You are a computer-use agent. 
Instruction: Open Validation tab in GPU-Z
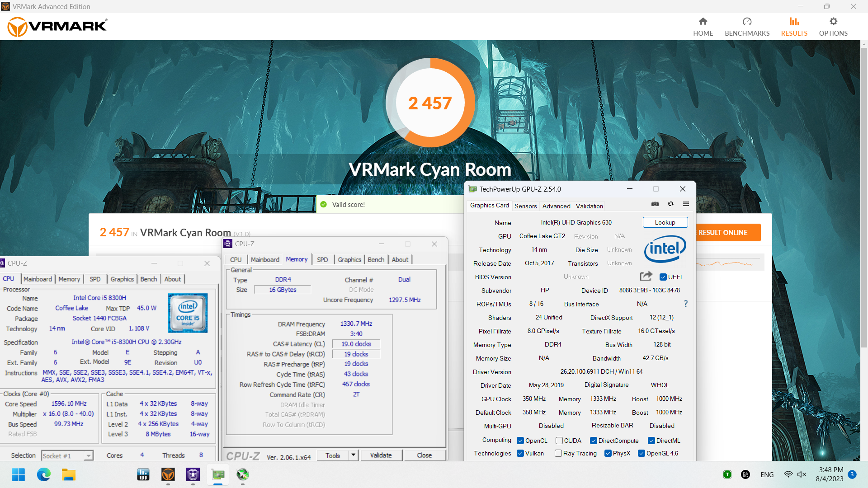(x=590, y=206)
